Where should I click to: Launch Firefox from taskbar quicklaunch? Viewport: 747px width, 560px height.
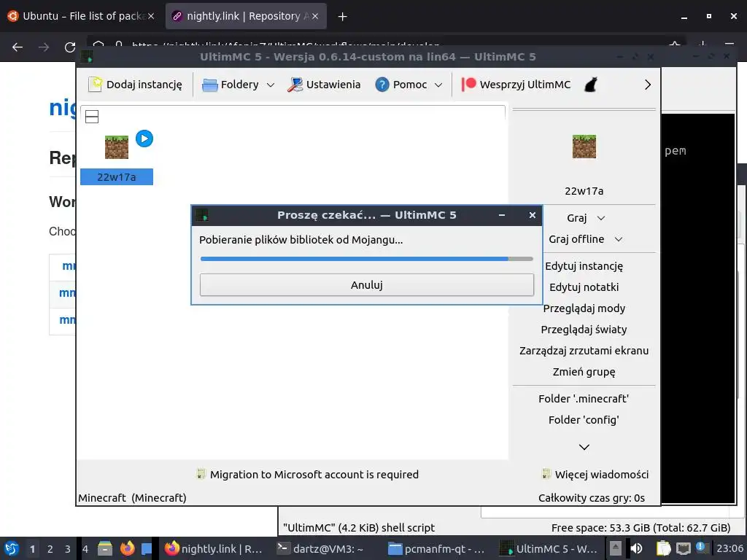point(127,548)
